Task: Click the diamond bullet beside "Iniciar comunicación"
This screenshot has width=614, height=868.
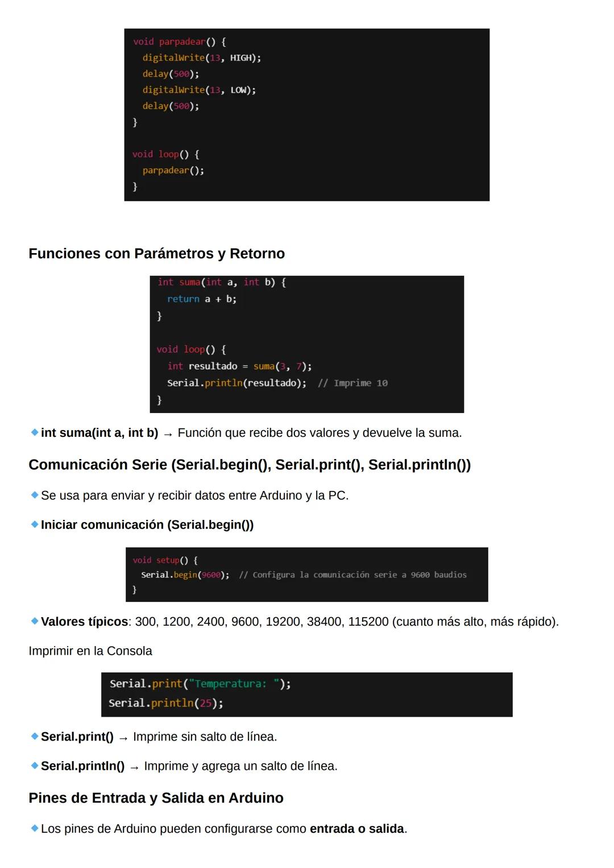Action: tap(35, 524)
